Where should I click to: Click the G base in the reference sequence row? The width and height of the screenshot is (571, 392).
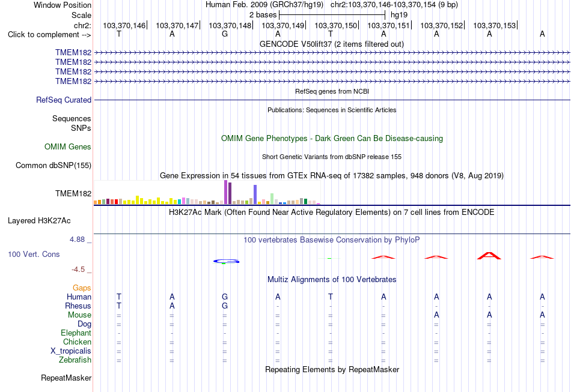pos(225,34)
